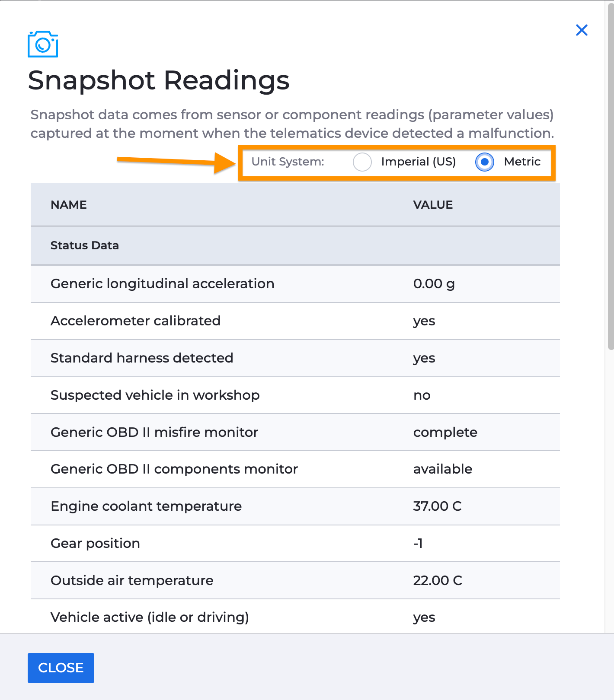This screenshot has height=700, width=614.
Task: Click the VALUE column header
Action: tap(433, 205)
